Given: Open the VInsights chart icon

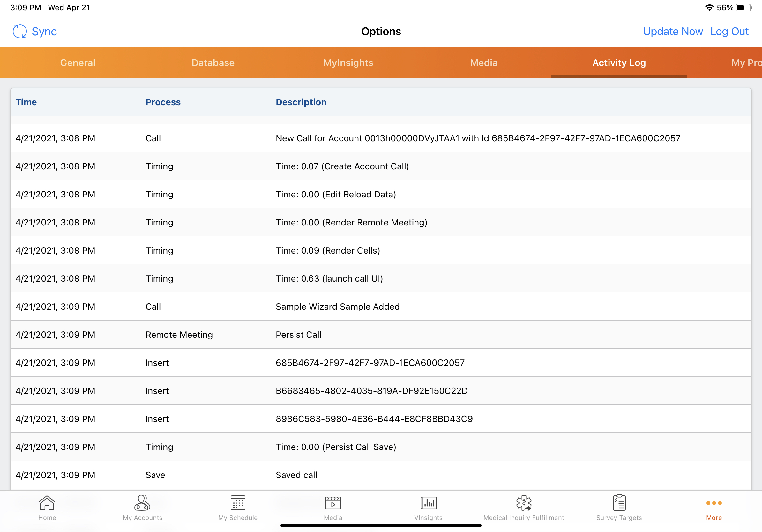Looking at the screenshot, I should coord(428,503).
